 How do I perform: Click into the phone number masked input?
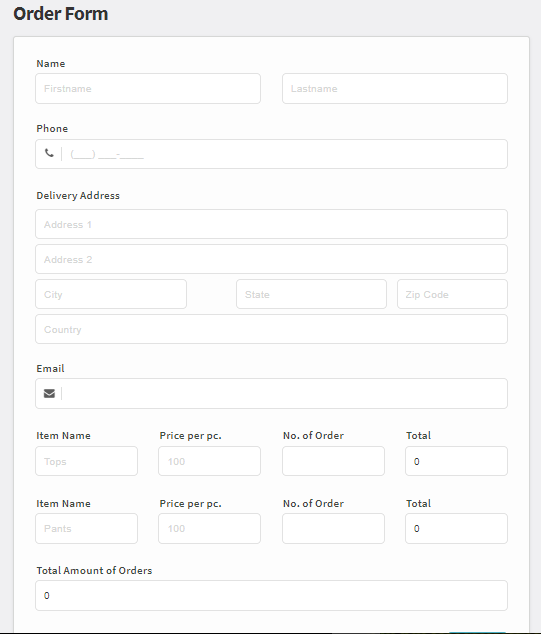point(285,154)
